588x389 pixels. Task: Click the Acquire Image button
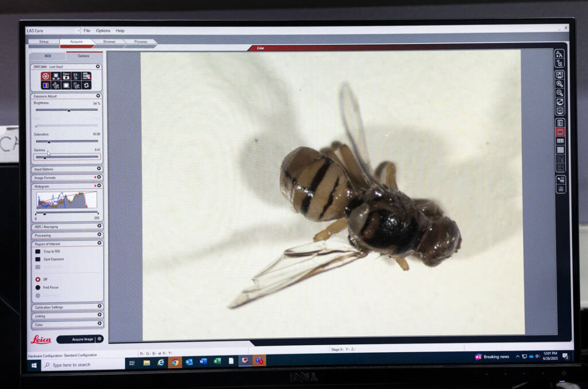coord(80,340)
